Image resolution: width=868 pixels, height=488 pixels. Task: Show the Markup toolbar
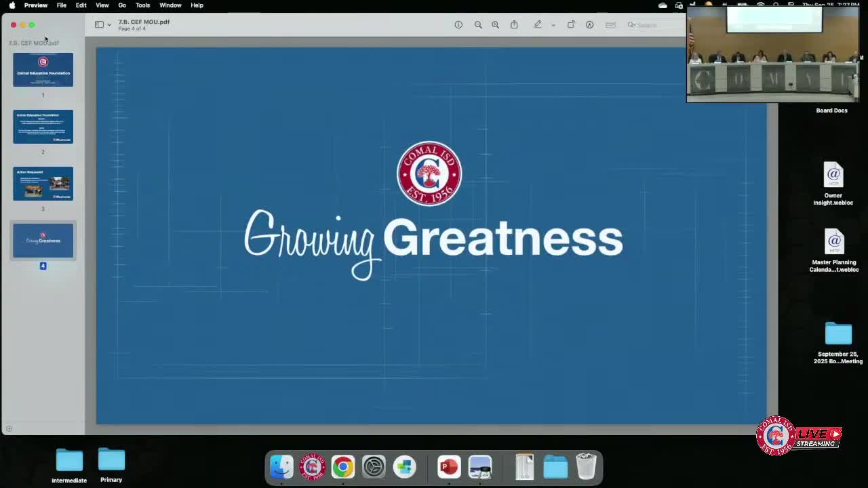(x=590, y=25)
